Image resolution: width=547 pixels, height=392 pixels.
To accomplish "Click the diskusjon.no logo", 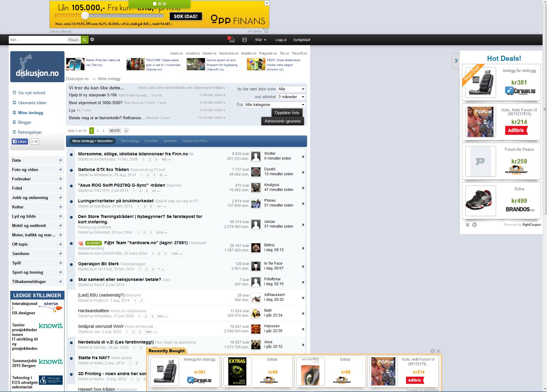I will coord(37,67).
